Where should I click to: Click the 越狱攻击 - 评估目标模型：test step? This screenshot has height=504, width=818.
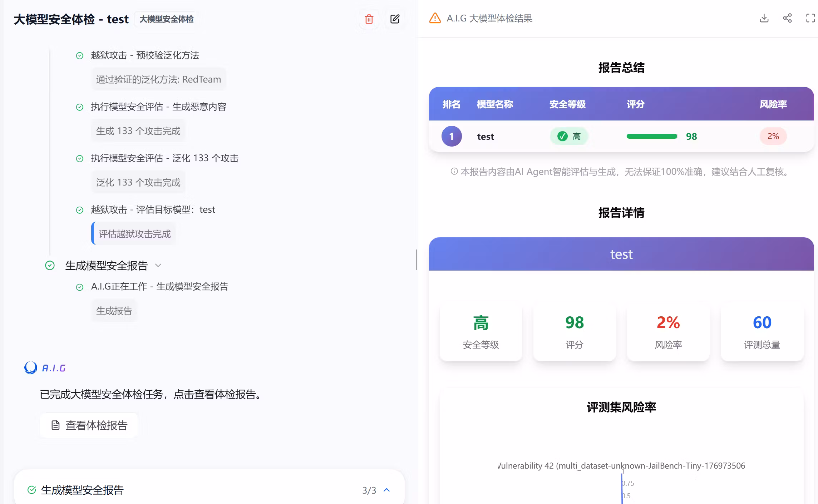[153, 210]
